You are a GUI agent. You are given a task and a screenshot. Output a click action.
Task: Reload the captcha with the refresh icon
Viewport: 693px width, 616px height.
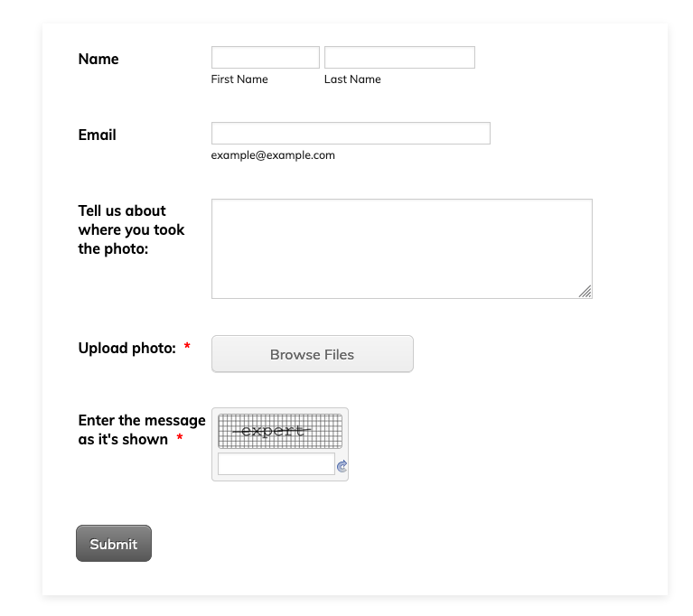(x=342, y=466)
